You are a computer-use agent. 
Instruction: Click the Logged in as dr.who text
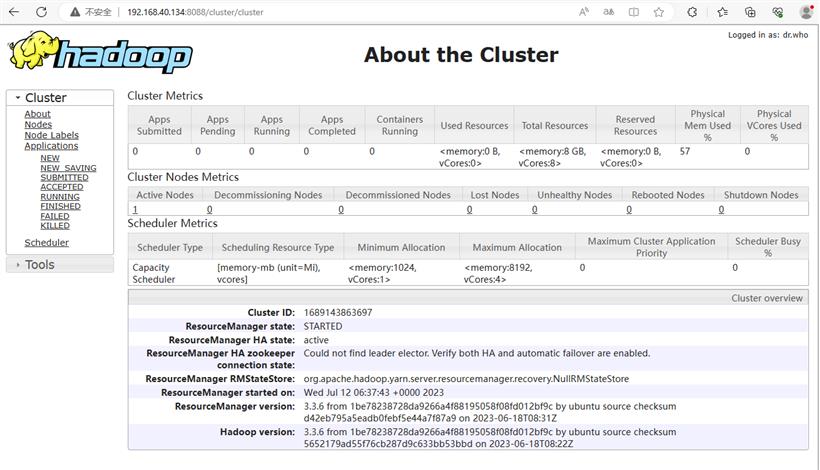click(768, 35)
